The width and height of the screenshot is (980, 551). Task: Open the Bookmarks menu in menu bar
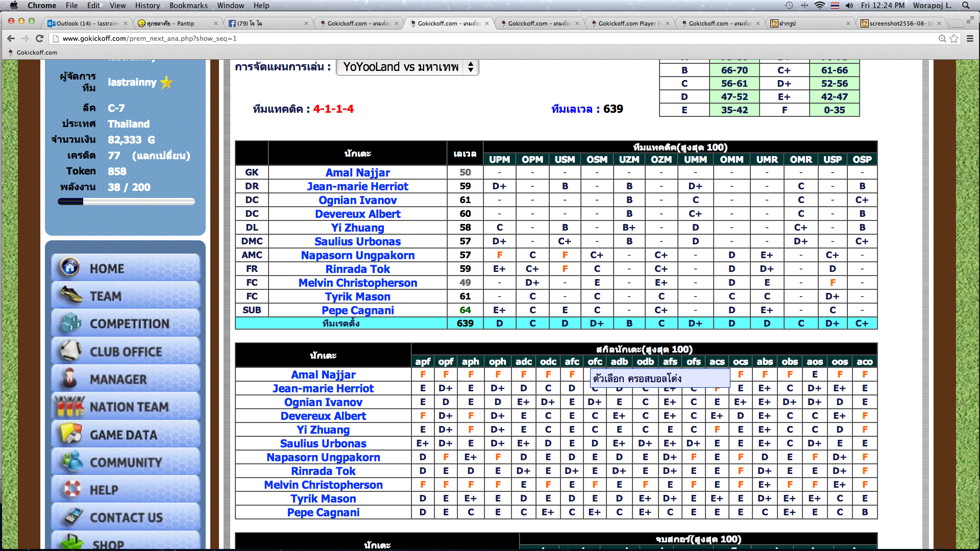[188, 6]
